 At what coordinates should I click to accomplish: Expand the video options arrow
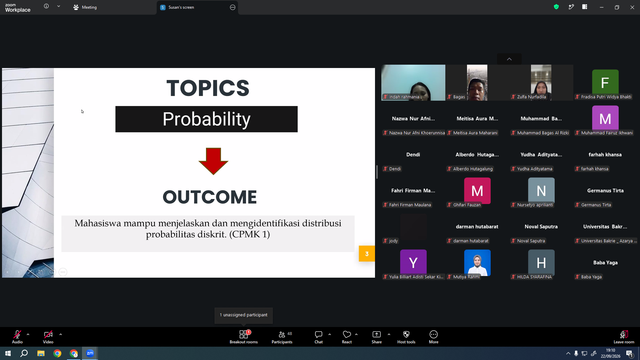point(60,334)
